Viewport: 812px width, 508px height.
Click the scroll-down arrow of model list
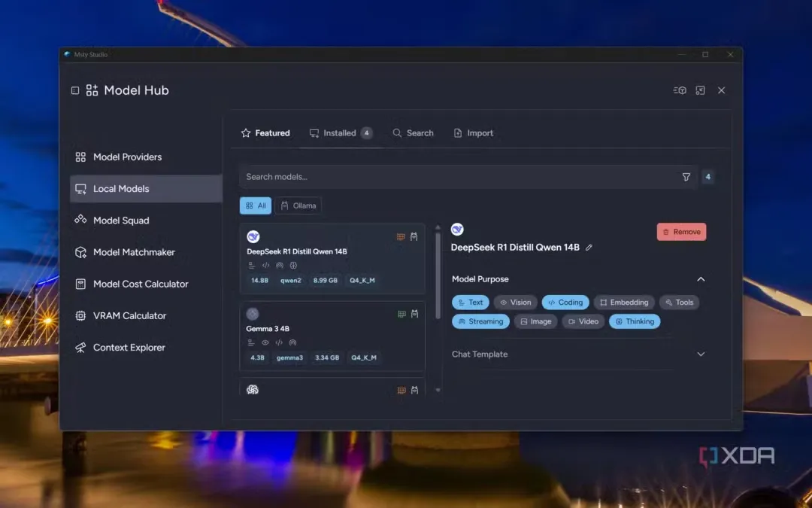(x=438, y=390)
